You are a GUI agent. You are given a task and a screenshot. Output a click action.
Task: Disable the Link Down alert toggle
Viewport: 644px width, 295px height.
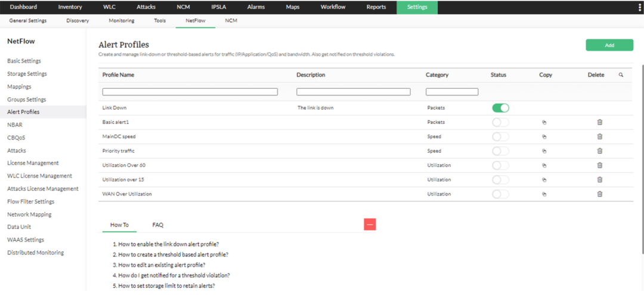tap(500, 108)
